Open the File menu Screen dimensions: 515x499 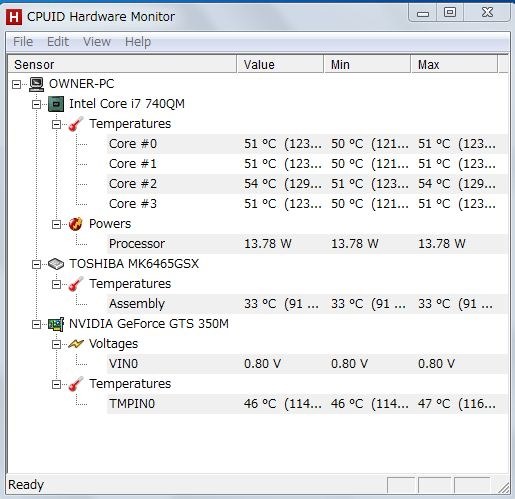click(x=23, y=42)
